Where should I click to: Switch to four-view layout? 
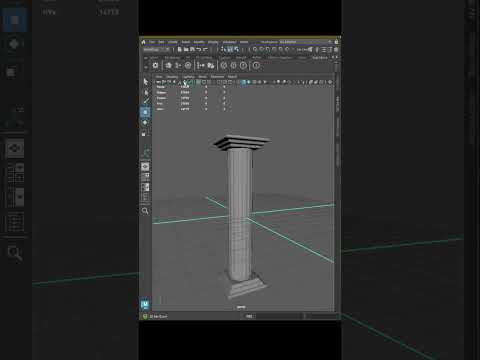[145, 177]
